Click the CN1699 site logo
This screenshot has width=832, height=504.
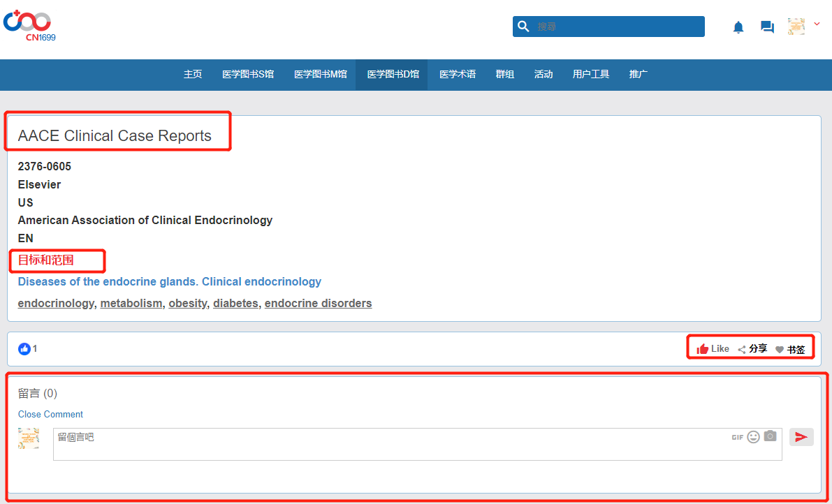[x=30, y=25]
